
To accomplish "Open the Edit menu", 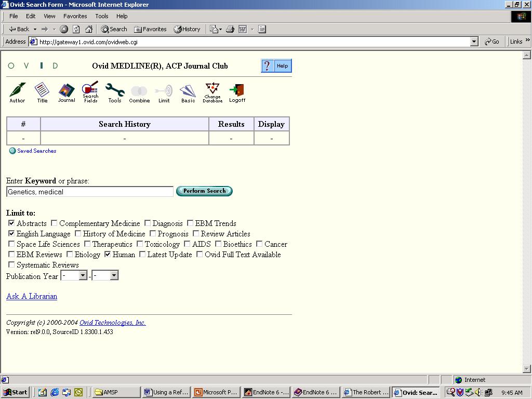I will coord(31,16).
